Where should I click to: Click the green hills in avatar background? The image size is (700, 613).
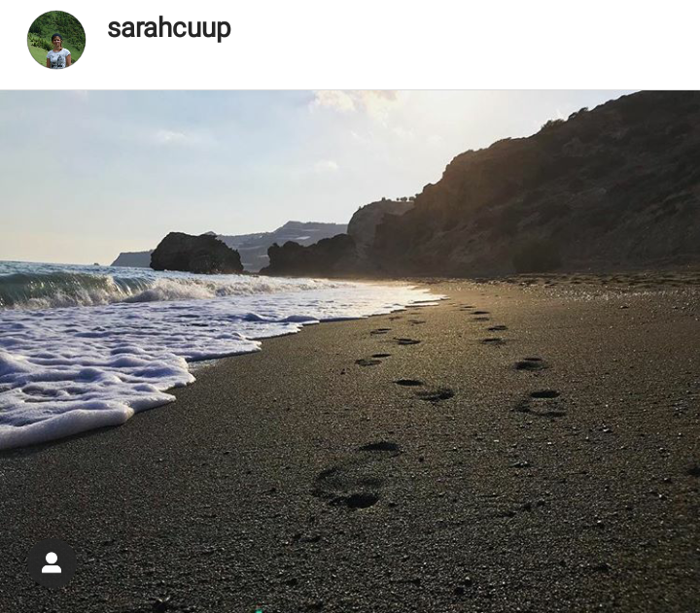[55, 24]
